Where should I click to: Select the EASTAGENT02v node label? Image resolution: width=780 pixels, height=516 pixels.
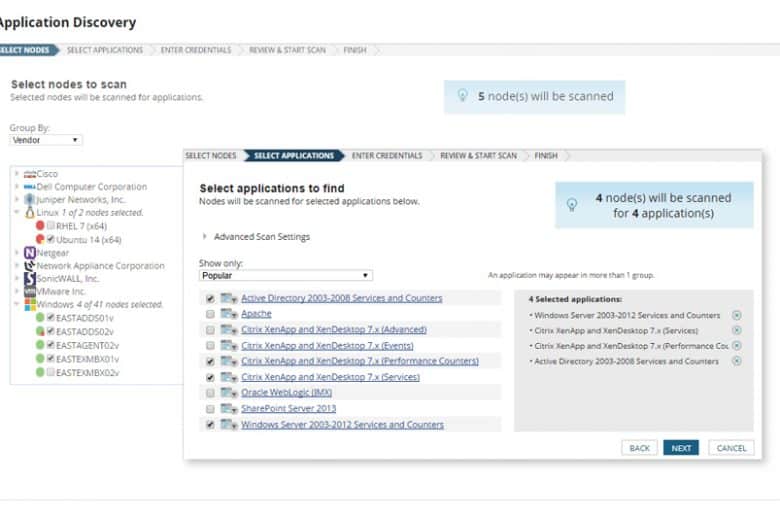(x=88, y=345)
